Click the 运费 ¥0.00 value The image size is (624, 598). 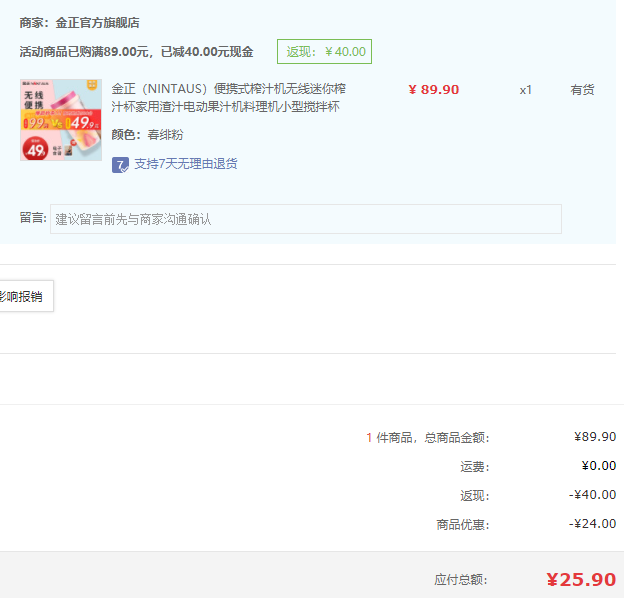(x=599, y=466)
